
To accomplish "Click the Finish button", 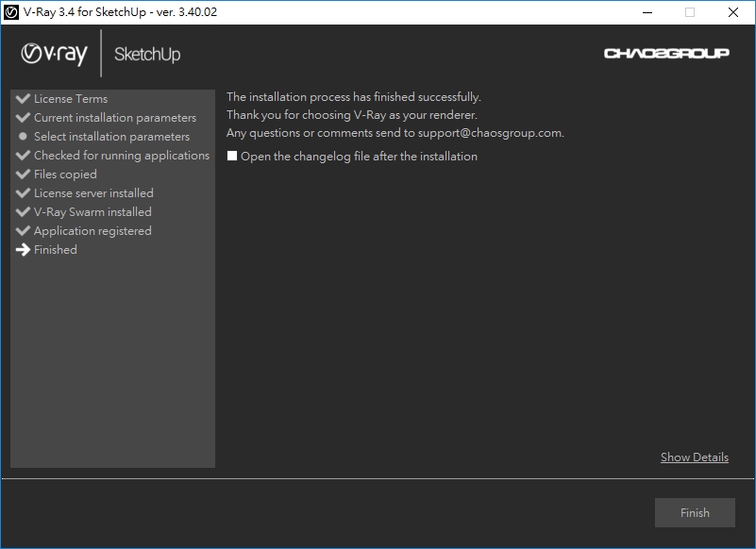I will 695,512.
